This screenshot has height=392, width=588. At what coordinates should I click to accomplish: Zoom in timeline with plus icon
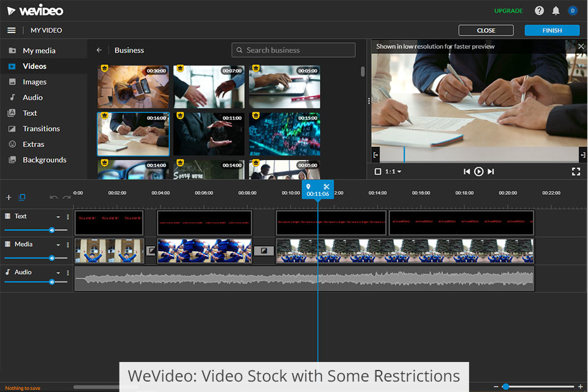tap(580, 386)
